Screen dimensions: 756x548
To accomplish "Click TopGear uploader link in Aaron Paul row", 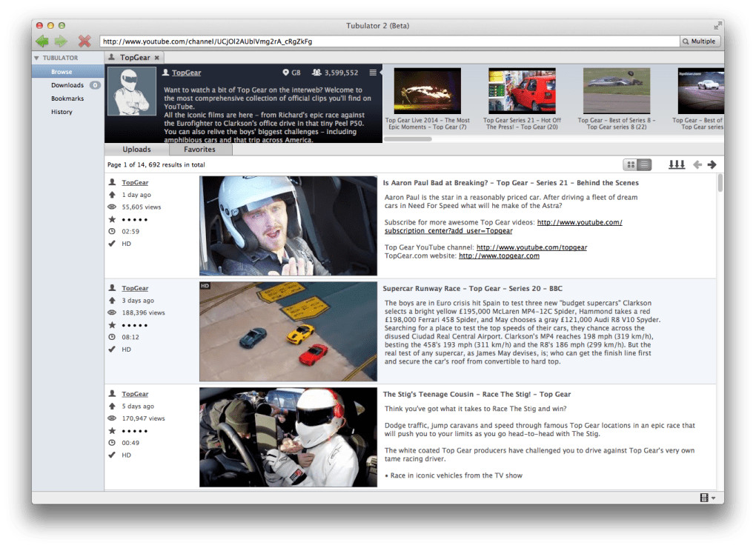I will 135,182.
